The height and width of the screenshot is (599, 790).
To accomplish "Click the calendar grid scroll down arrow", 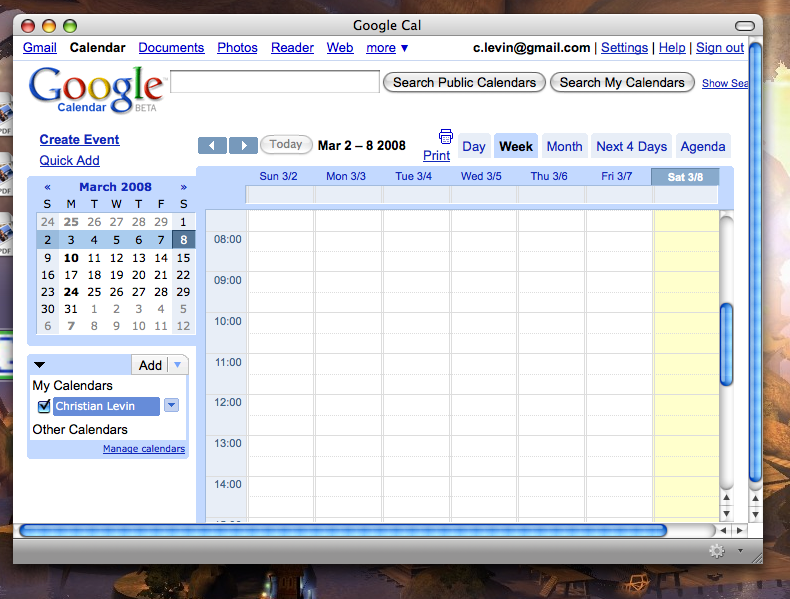I will coord(726,513).
